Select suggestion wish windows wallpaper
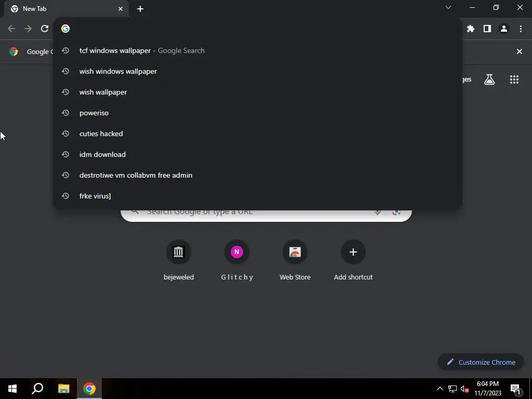532x399 pixels. click(x=258, y=71)
